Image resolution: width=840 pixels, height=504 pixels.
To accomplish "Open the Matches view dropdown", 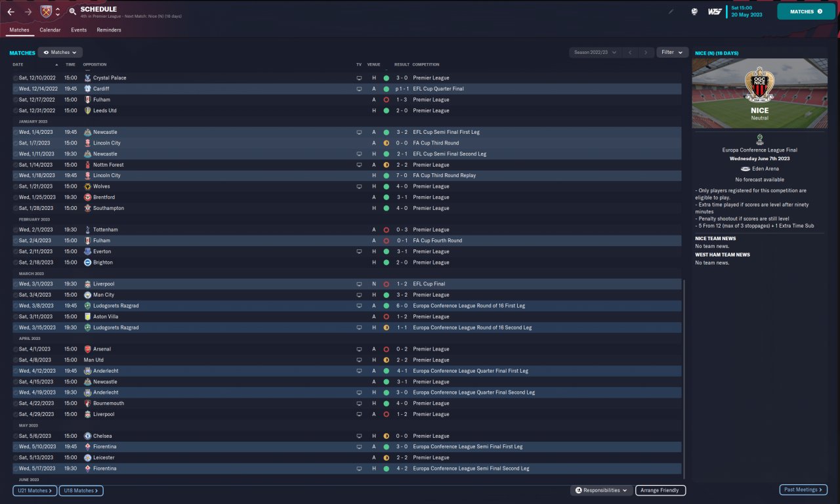I will (60, 52).
